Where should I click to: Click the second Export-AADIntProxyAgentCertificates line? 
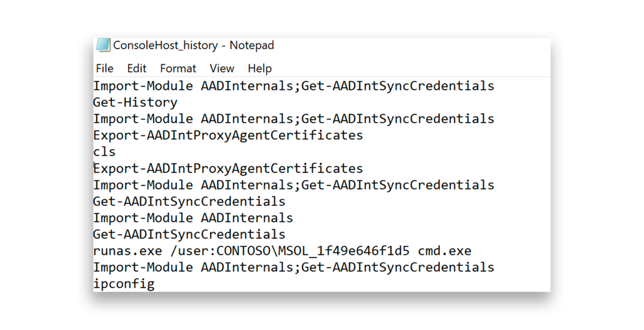tap(228, 168)
